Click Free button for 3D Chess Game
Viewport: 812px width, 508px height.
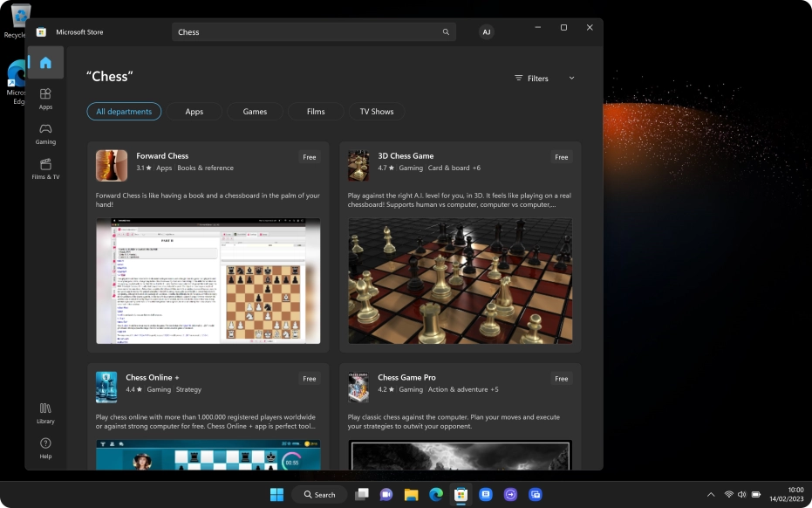point(562,157)
